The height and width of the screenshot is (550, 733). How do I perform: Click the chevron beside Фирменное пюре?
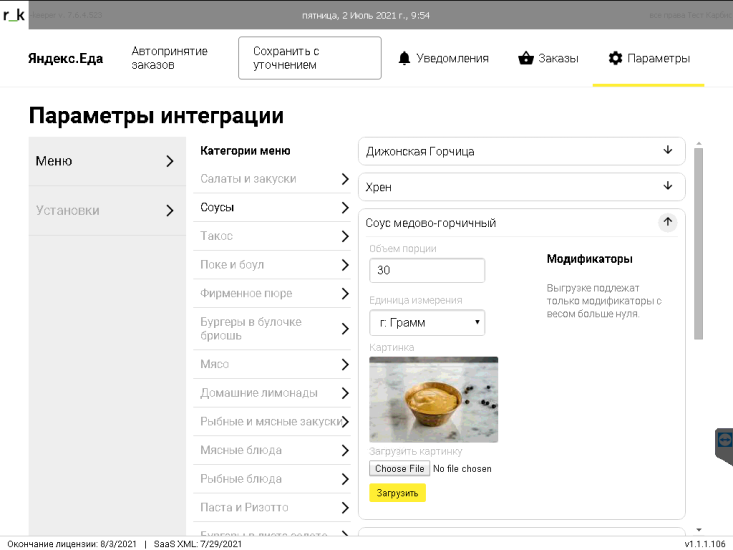345,293
